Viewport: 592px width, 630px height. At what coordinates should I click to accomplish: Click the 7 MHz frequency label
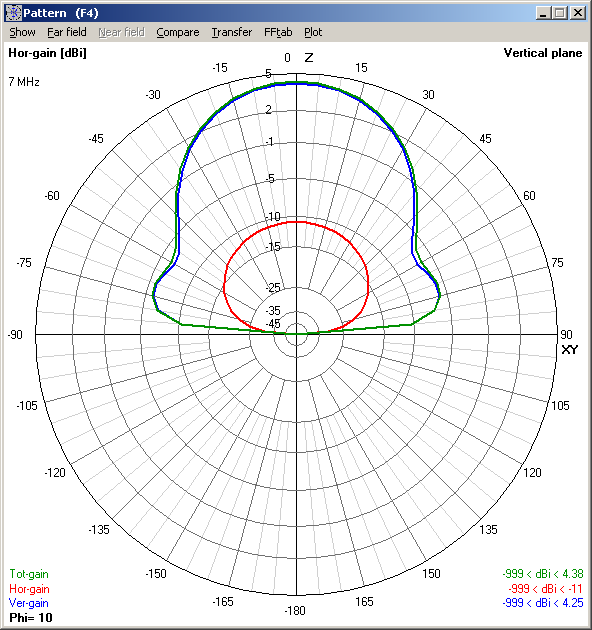click(24, 82)
